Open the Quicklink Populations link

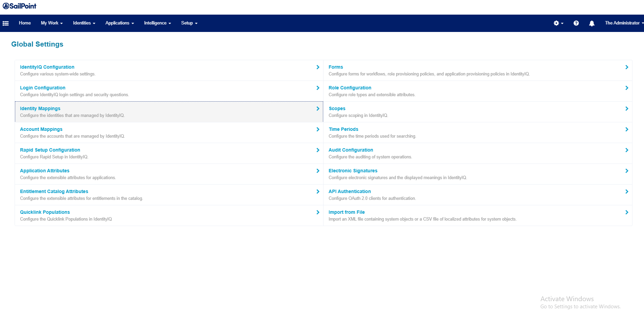[45, 212]
